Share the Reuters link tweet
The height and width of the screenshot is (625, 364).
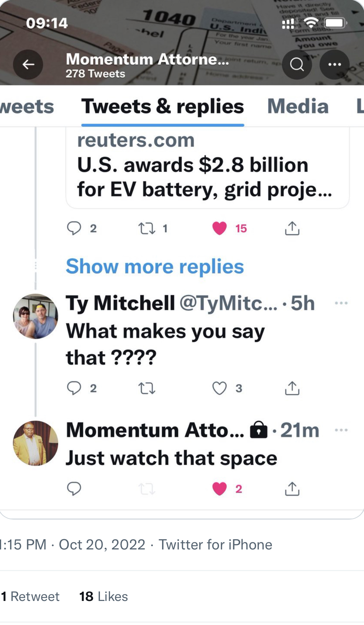click(x=292, y=228)
